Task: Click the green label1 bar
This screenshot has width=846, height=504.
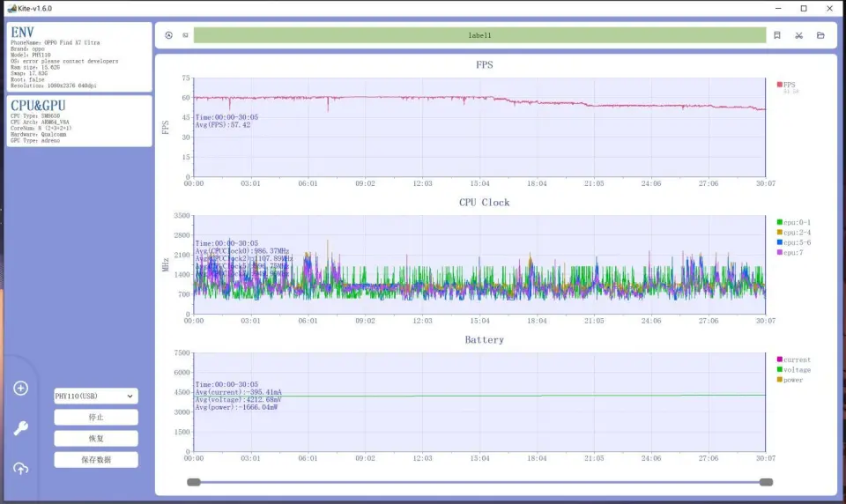Action: [479, 36]
